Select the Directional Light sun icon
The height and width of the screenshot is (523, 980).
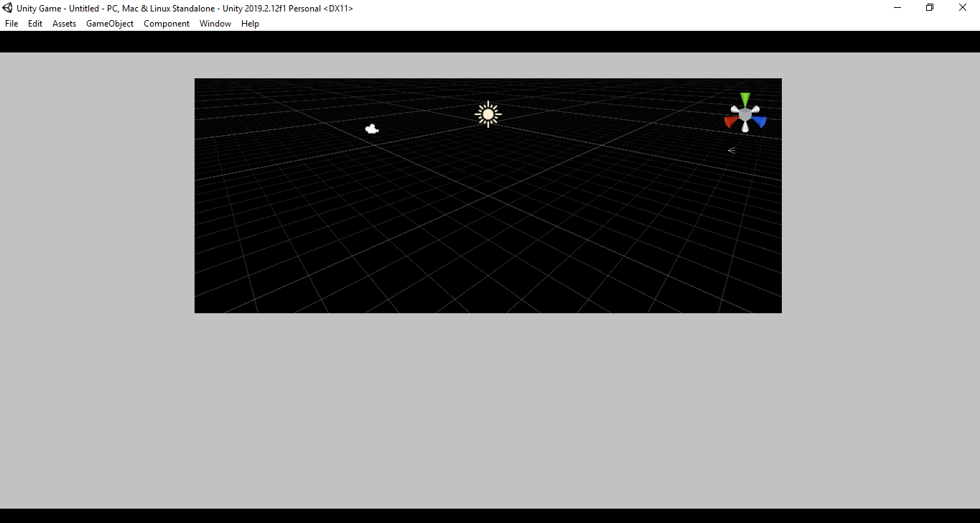click(x=488, y=114)
